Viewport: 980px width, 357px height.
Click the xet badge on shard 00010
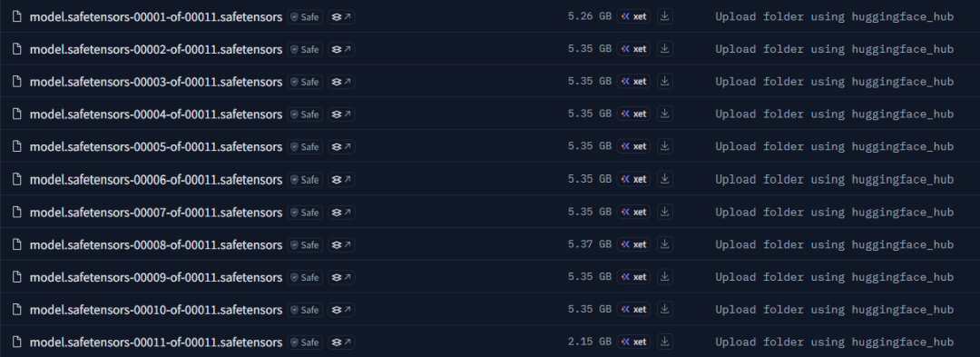point(633,310)
